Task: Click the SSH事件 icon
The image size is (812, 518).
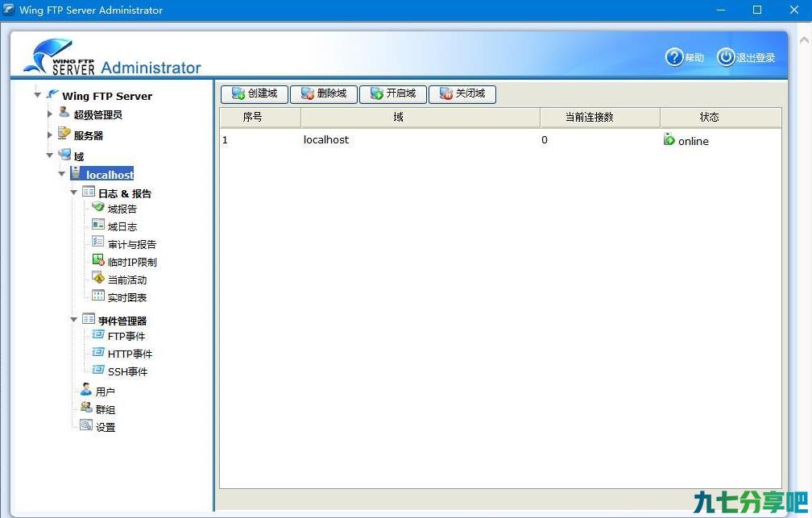Action: 98,369
